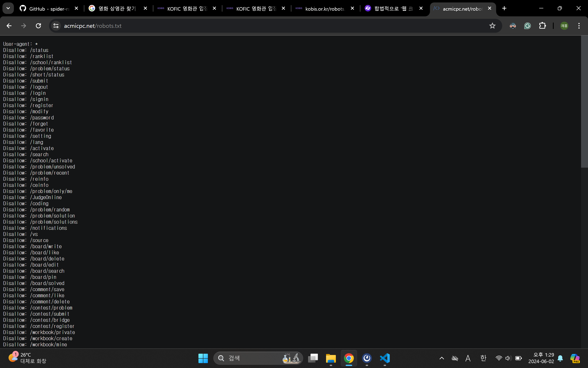Click the line 'Disallow: /notifications'
Viewport: 588px width, 368px height.
35,228
